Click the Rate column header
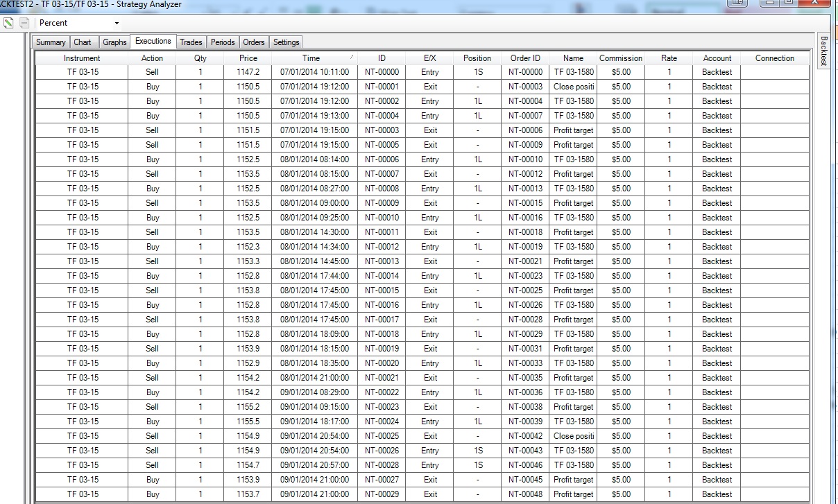Viewport: 838px width, 504px height. click(669, 58)
